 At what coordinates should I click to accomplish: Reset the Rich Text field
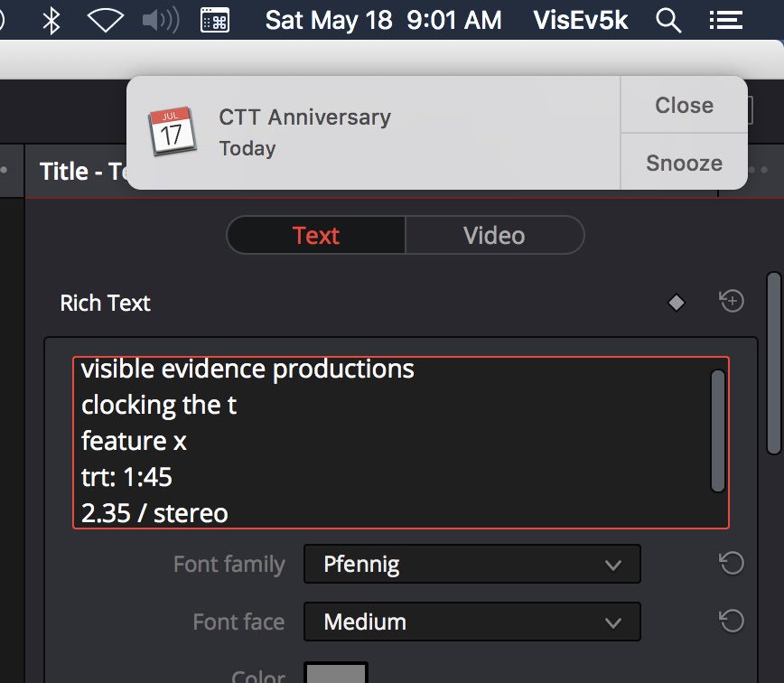[732, 302]
